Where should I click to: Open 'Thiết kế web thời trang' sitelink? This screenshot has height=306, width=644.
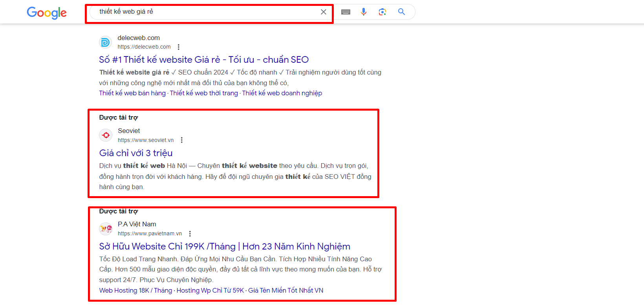point(204,93)
